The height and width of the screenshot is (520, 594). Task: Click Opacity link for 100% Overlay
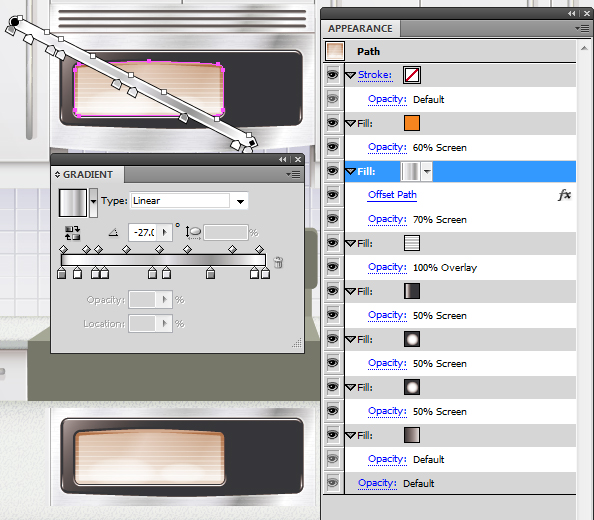pyautogui.click(x=387, y=267)
